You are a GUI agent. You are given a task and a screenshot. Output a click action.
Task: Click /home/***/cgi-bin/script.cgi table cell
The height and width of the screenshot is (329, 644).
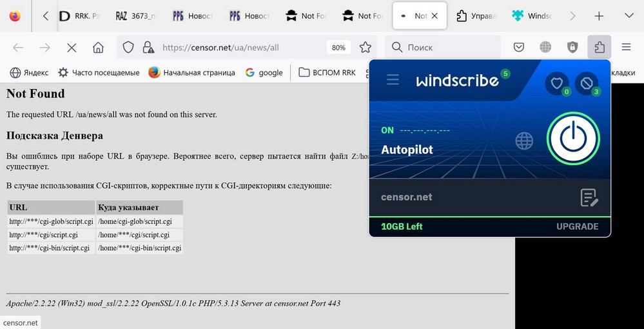coord(140,248)
